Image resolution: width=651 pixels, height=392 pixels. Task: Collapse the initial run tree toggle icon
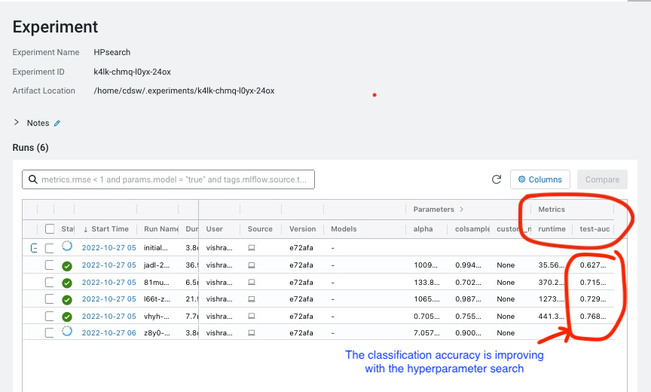coord(34,248)
